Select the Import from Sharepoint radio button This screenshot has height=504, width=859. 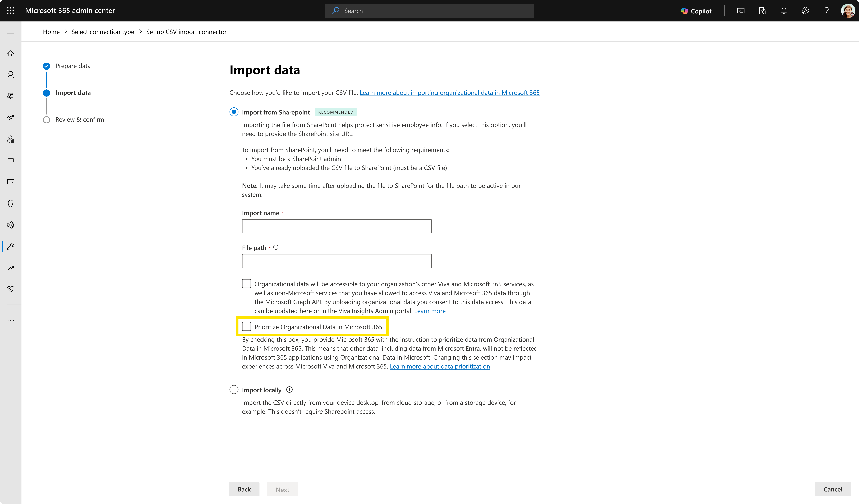click(234, 112)
